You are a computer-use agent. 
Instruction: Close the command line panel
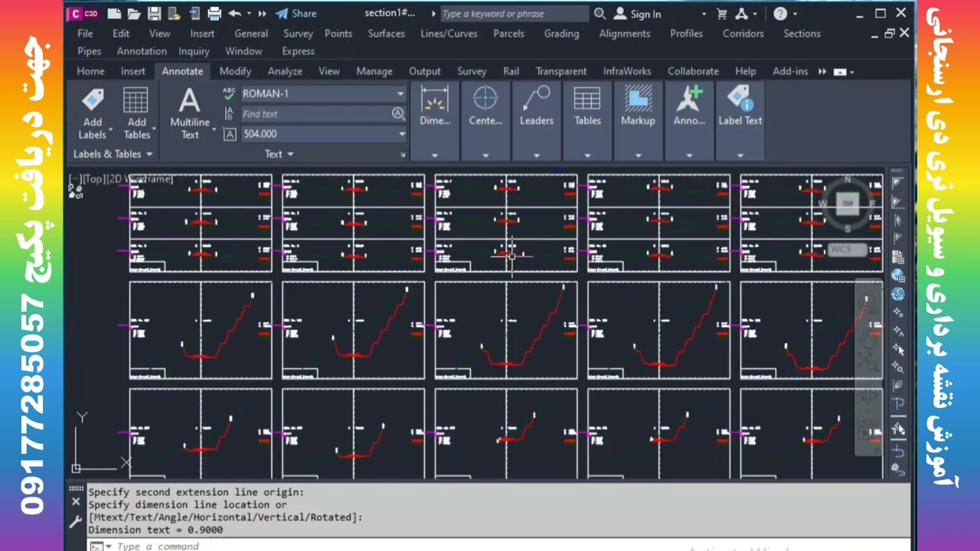point(76,502)
